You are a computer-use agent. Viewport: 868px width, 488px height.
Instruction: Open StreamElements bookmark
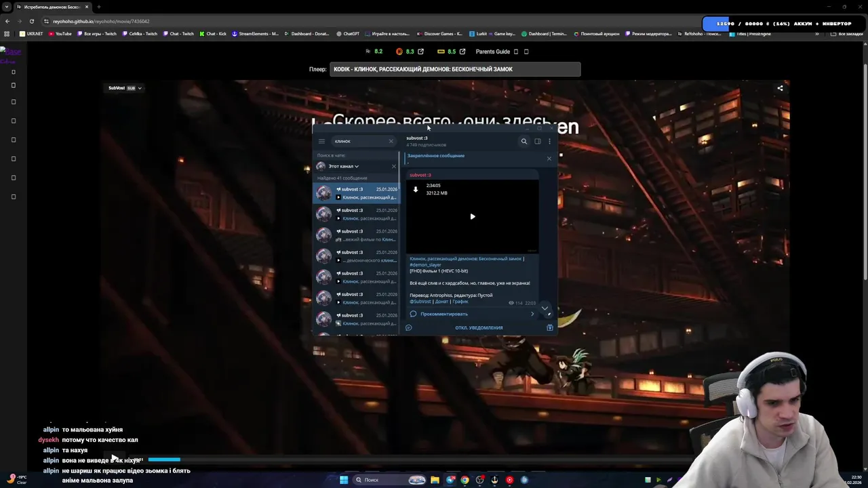256,34
